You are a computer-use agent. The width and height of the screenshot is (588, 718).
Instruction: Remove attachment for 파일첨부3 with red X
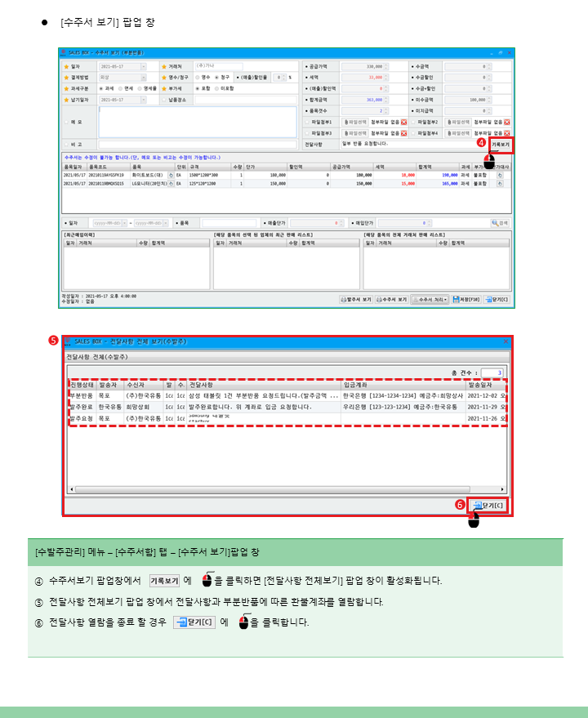(x=404, y=133)
